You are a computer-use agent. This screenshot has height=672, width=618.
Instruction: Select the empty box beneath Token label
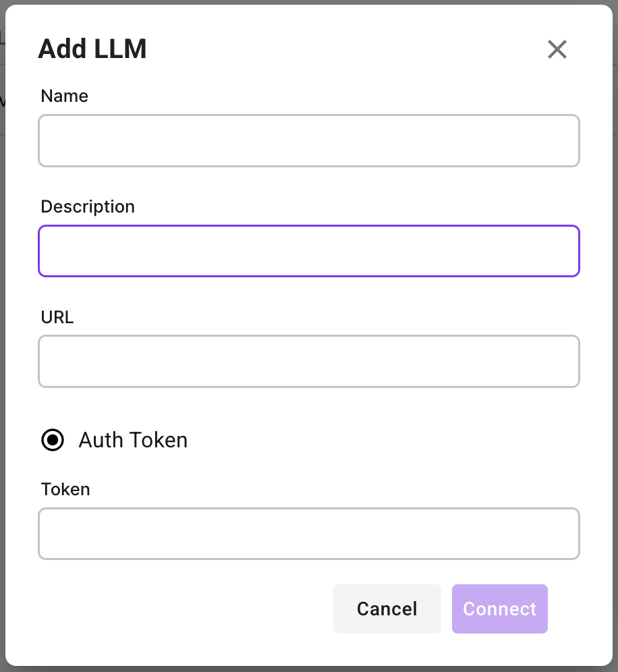point(309,534)
